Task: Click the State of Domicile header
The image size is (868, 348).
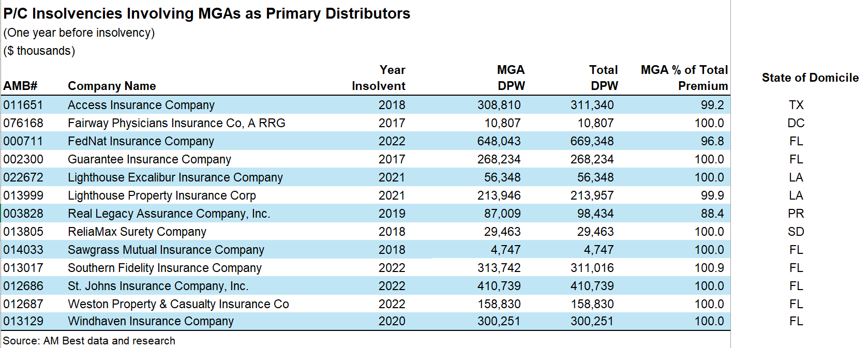Action: point(810,78)
